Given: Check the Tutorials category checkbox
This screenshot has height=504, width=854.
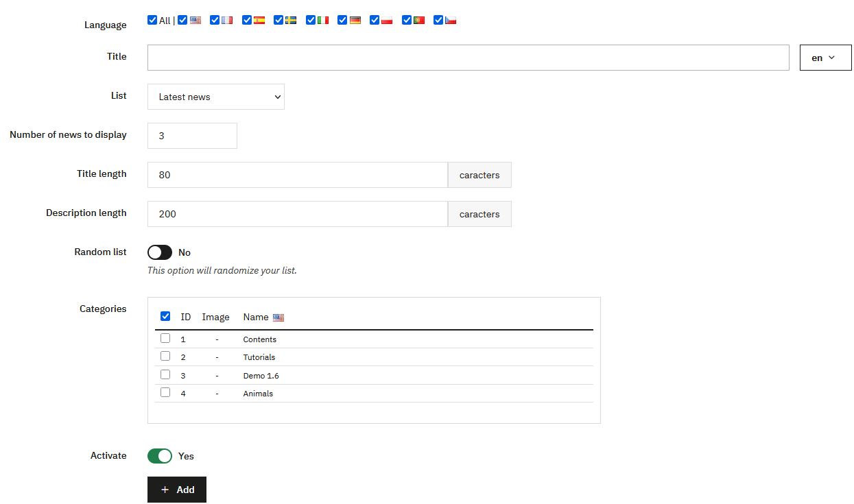Looking at the screenshot, I should point(165,357).
